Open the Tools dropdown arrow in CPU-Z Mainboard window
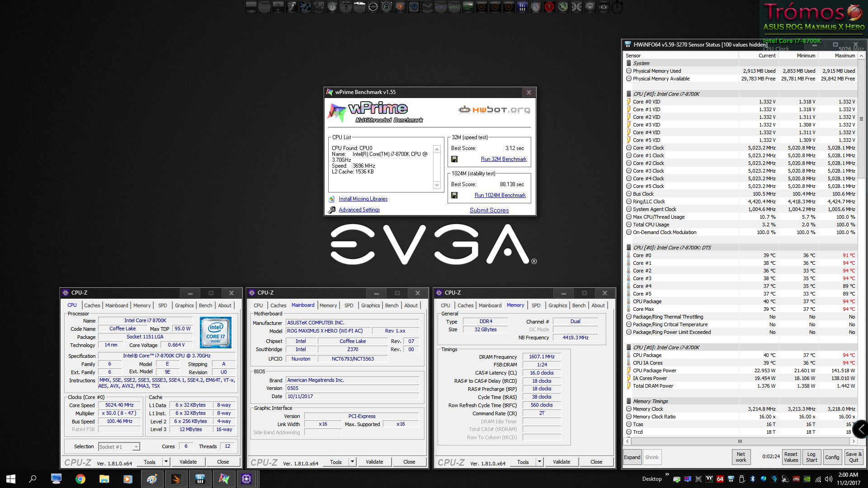Image resolution: width=868 pixels, height=488 pixels. 352,462
